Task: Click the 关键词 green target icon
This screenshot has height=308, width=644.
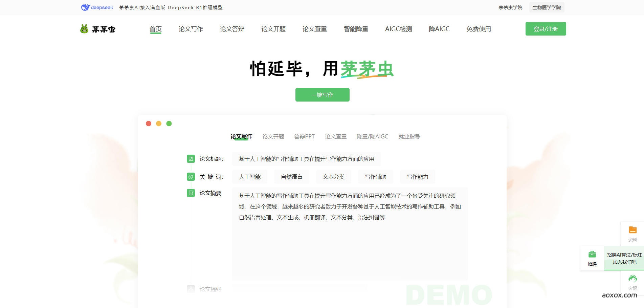Action: pos(191,177)
